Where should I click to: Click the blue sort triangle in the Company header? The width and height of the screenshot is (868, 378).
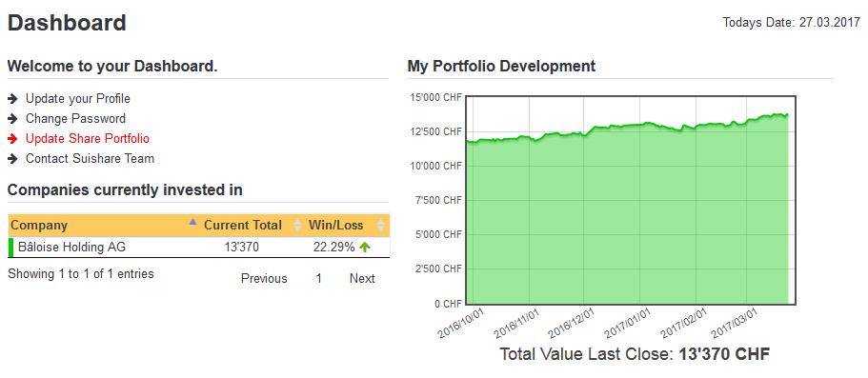pyautogui.click(x=192, y=222)
